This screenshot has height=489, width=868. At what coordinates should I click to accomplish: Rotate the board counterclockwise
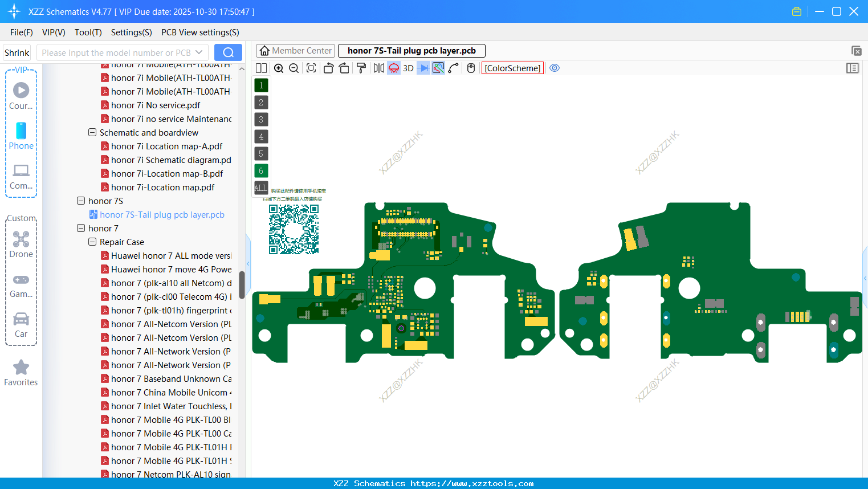coord(328,68)
